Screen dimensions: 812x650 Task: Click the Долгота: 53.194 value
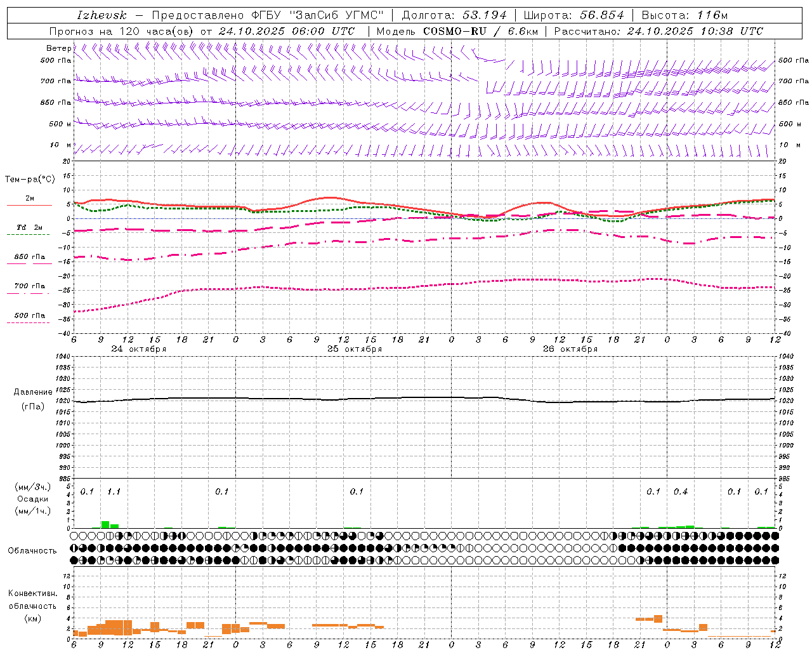tap(454, 15)
